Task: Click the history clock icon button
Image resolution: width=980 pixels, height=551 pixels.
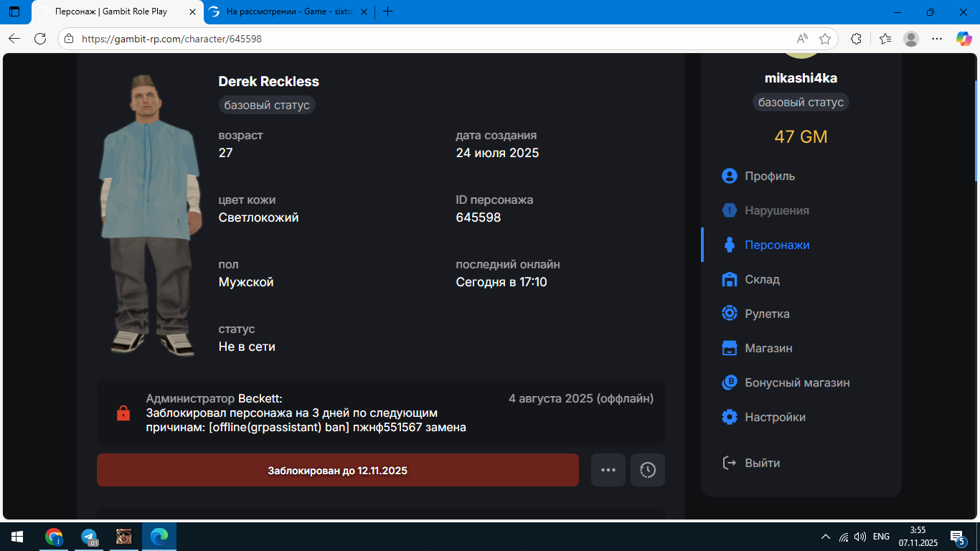Action: coord(648,470)
